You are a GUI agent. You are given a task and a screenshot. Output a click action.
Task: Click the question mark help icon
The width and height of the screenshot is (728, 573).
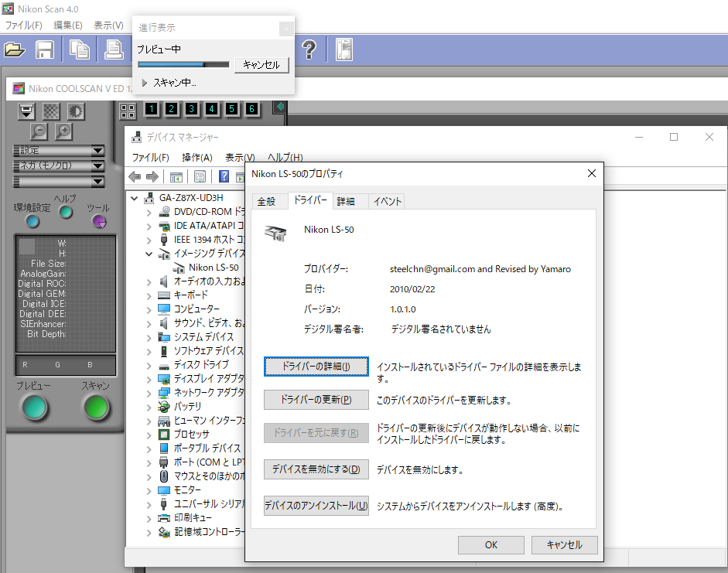point(309,49)
